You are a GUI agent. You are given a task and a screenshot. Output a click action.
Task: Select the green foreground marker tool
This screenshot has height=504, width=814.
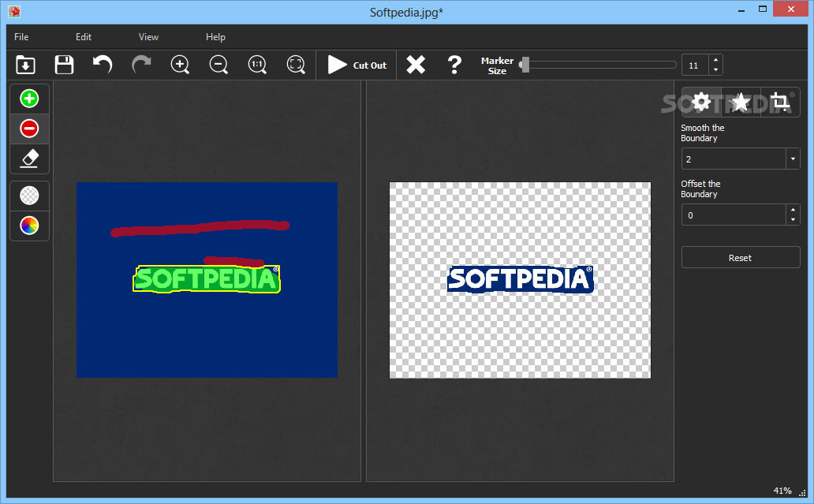pyautogui.click(x=30, y=99)
